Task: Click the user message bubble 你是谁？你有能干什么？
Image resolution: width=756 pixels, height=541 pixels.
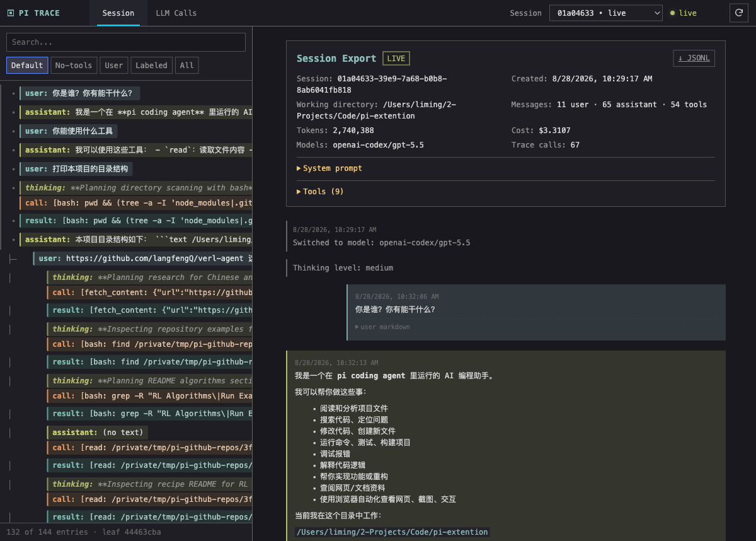Action: (x=536, y=313)
